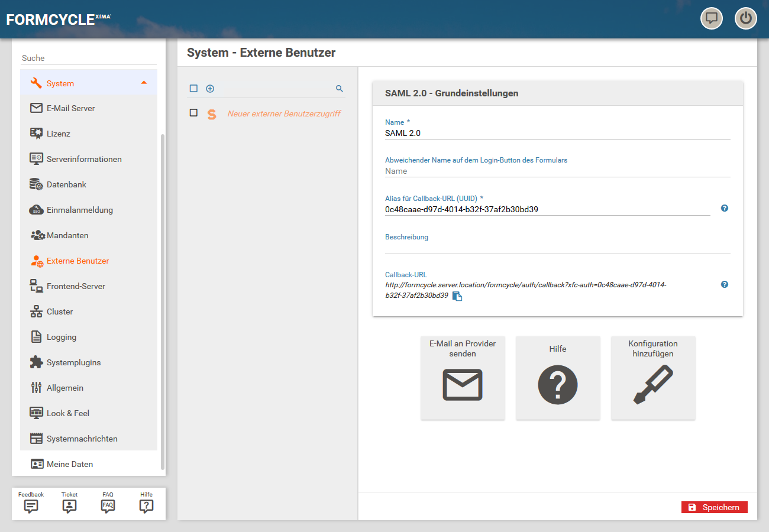This screenshot has width=769, height=532.
Task: Click the search magnifier in list toolbar
Action: click(x=340, y=89)
